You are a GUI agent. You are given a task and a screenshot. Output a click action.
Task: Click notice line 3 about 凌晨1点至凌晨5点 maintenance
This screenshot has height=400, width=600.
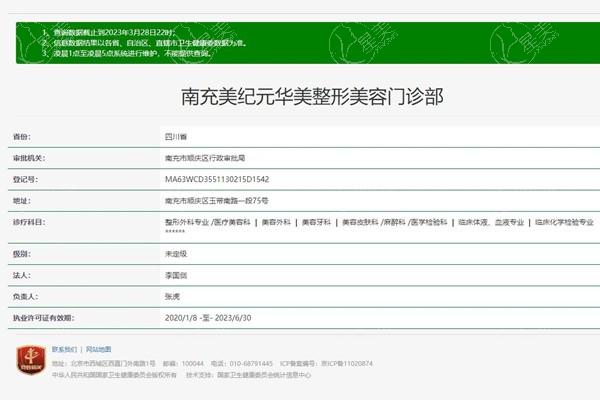[127, 53]
